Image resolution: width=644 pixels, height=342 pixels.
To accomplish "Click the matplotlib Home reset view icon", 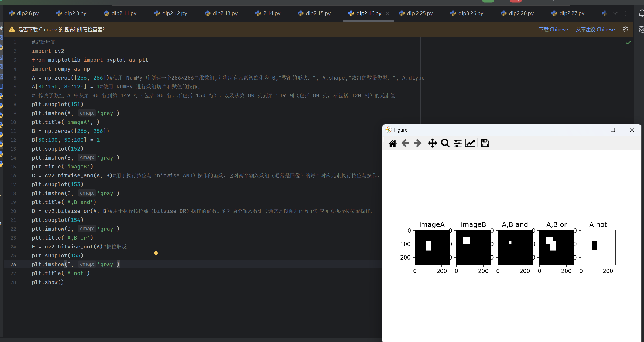I will pyautogui.click(x=393, y=143).
